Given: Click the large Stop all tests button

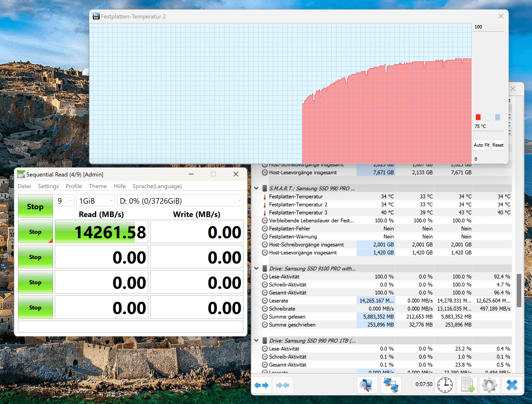Looking at the screenshot, I should [35, 206].
